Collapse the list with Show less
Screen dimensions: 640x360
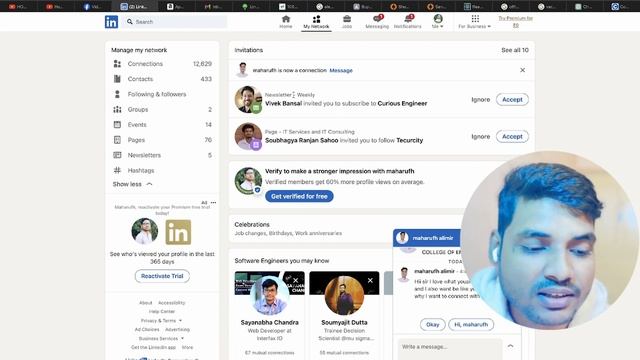(132, 184)
